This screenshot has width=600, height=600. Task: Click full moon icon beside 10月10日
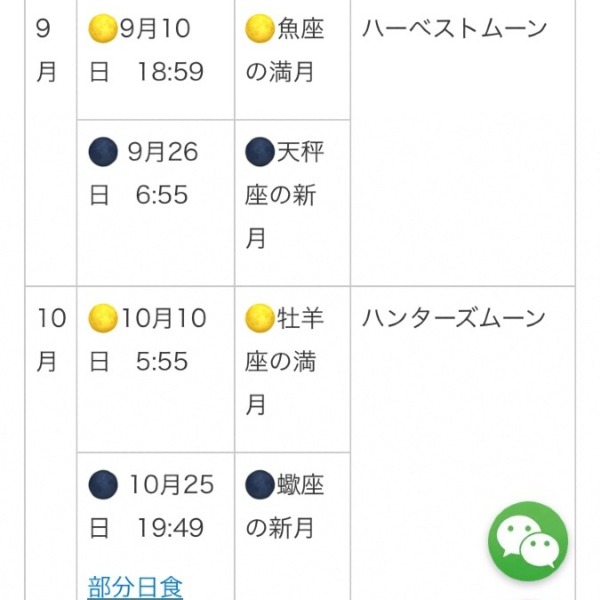tap(103, 318)
